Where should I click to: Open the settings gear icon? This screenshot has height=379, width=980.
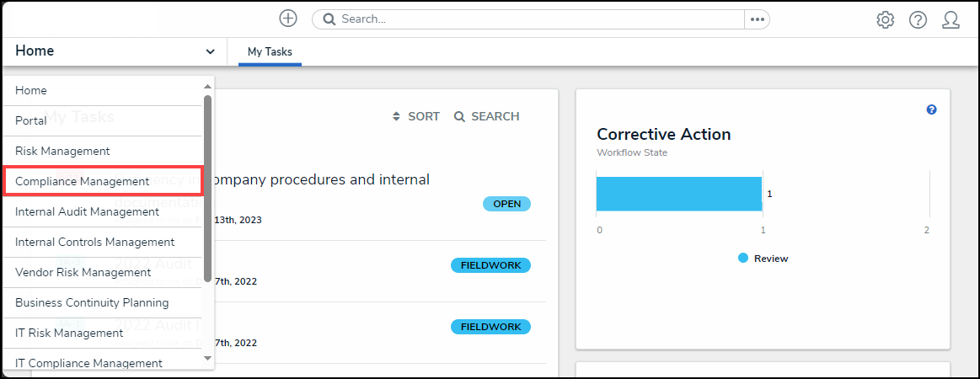click(885, 19)
